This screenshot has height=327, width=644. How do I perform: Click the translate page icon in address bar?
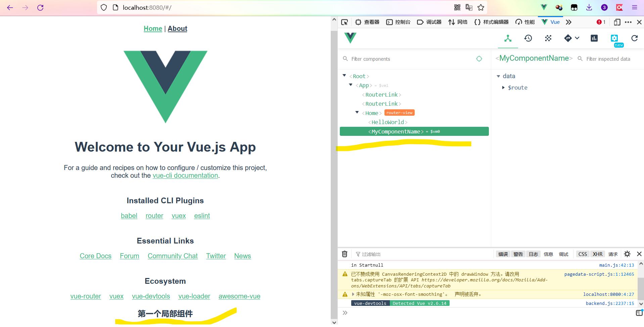[x=469, y=7]
